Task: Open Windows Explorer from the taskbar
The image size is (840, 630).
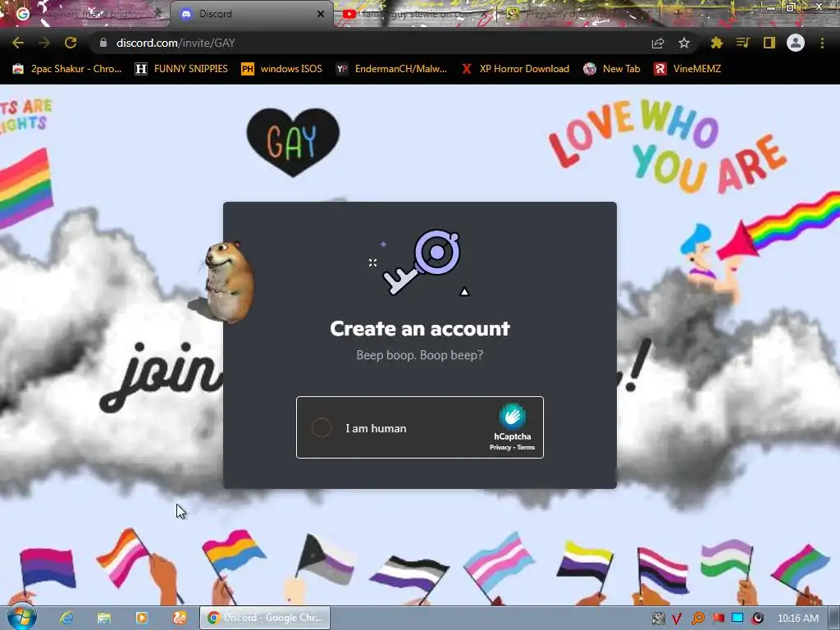Action: point(104,618)
